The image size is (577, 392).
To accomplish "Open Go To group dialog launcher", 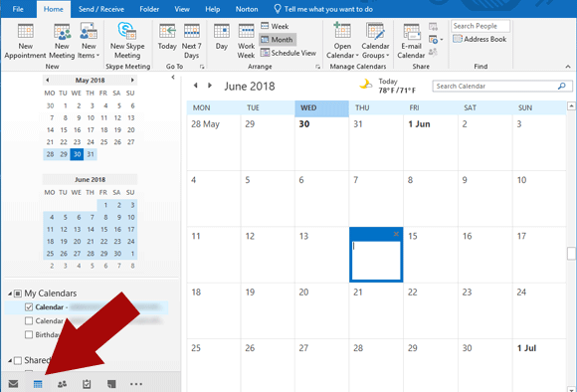I will pyautogui.click(x=202, y=67).
